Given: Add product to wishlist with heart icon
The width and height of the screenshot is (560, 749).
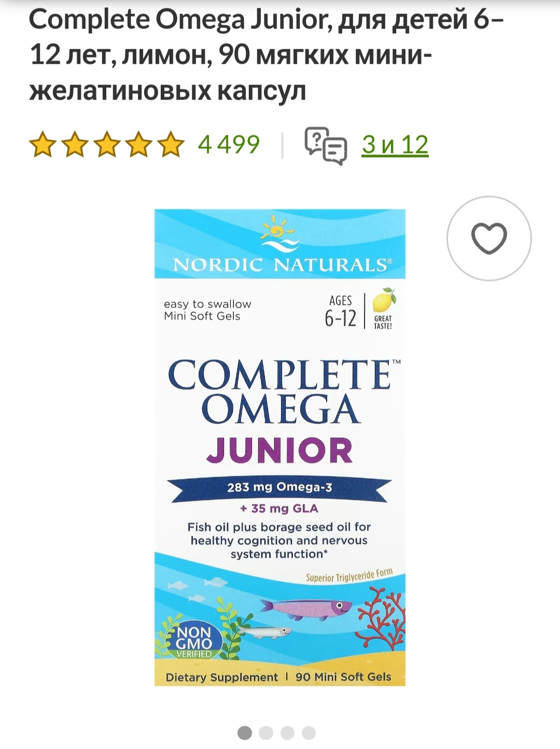Looking at the screenshot, I should click(x=489, y=238).
